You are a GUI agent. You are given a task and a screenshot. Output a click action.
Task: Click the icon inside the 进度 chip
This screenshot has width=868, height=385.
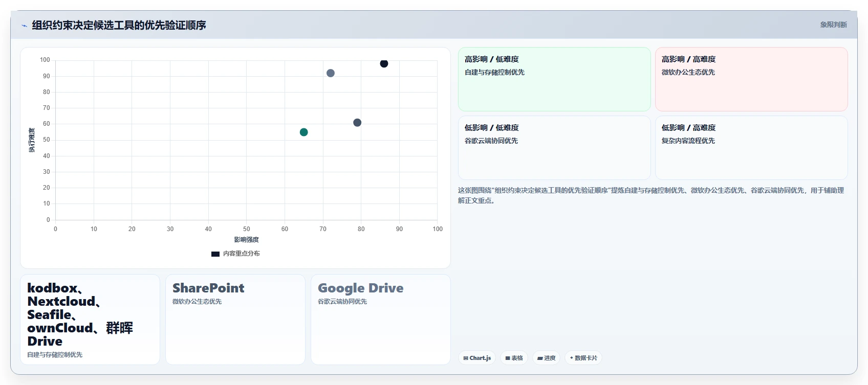pyautogui.click(x=540, y=358)
